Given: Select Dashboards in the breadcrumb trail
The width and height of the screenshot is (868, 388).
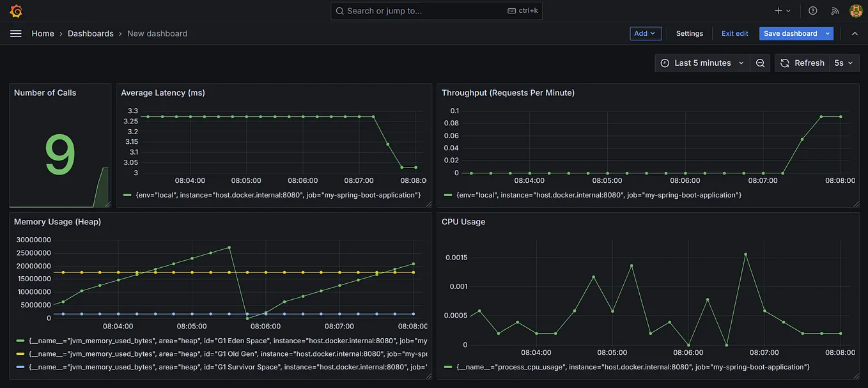Looking at the screenshot, I should 90,33.
